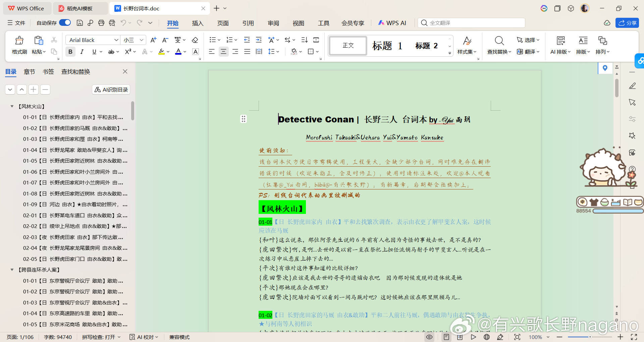
Task: Select outline entry 01-09 河边 由衣
Action: coord(75,205)
